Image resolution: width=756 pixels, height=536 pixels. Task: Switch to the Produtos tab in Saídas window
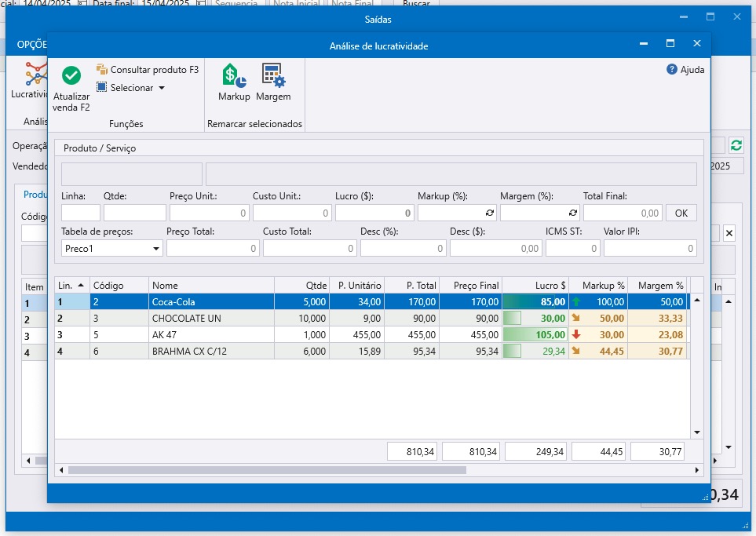(x=35, y=195)
